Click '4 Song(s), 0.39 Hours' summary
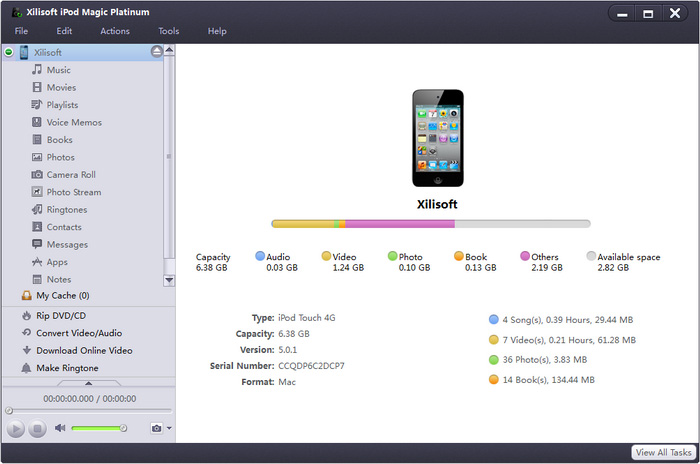 [567, 320]
